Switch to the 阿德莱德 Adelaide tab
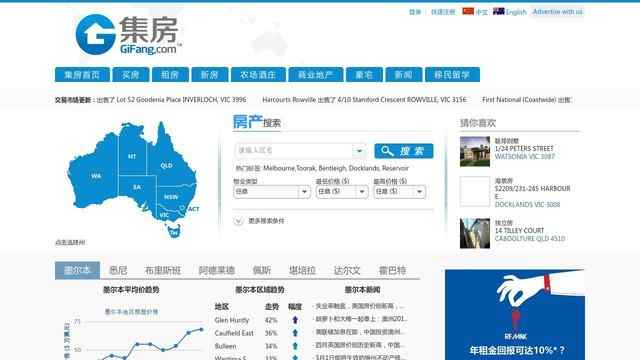Screen dimensions: 640x360 (x=217, y=270)
